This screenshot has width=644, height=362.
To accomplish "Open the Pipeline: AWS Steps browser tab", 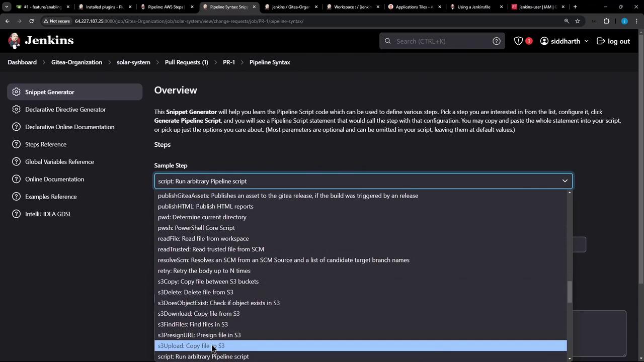I will (x=167, y=7).
